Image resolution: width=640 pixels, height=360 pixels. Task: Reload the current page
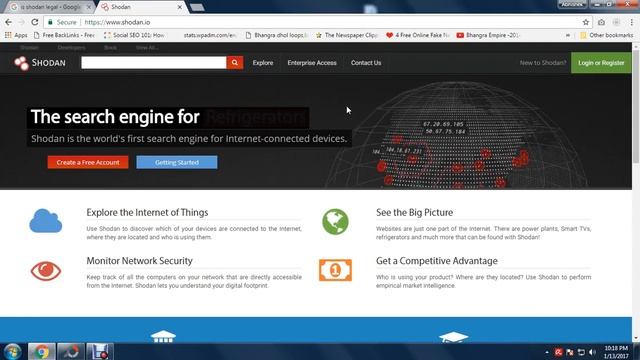point(35,22)
